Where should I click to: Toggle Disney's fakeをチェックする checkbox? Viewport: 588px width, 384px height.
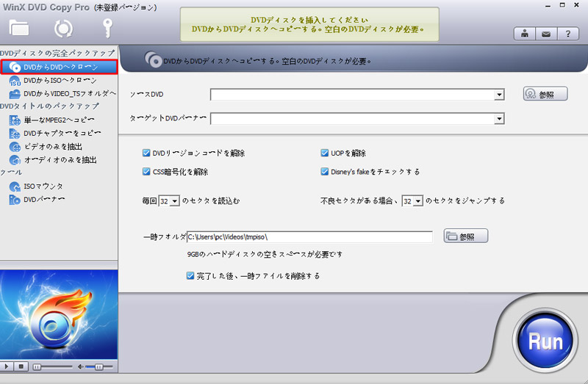pos(324,172)
